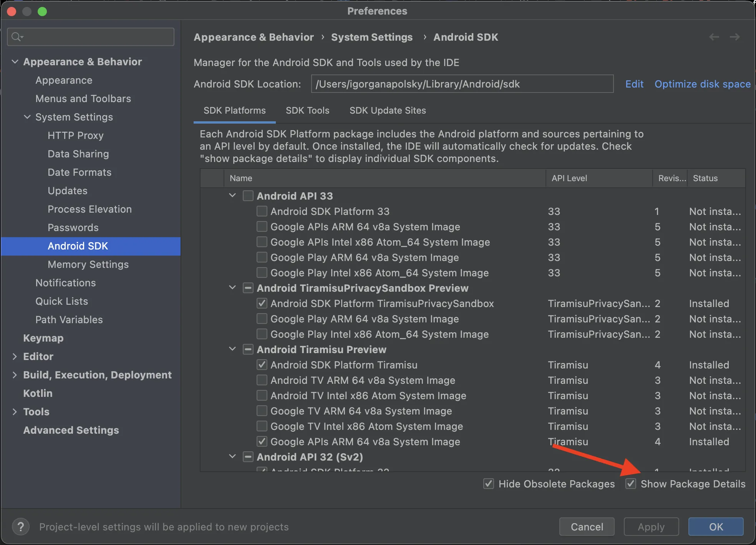Image resolution: width=756 pixels, height=545 pixels.
Task: Click the forward navigation arrow icon
Action: click(734, 37)
